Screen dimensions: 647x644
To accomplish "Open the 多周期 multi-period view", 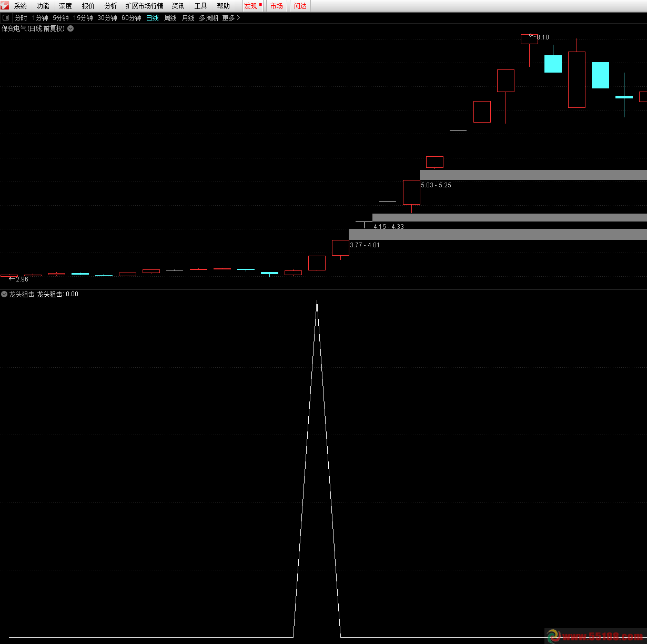I will [x=208, y=18].
